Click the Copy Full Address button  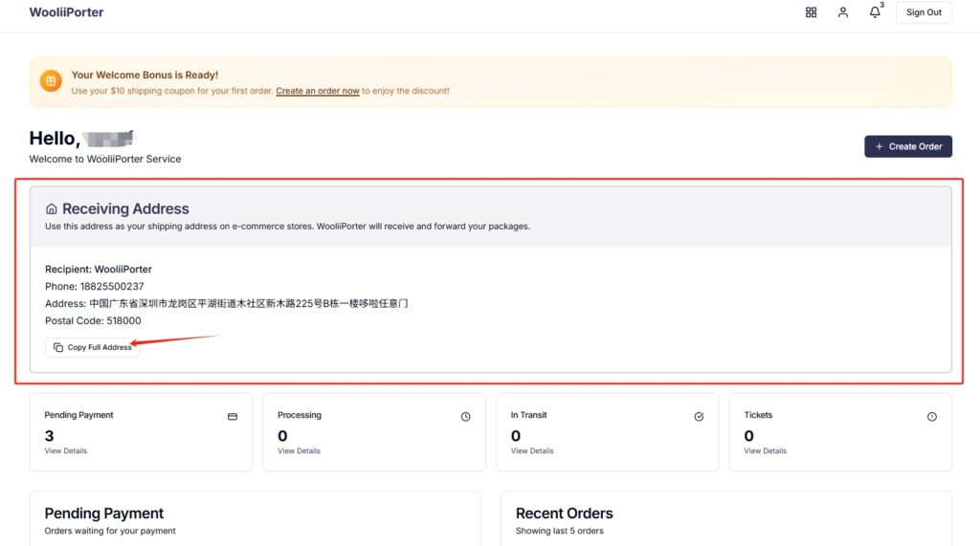coord(93,347)
